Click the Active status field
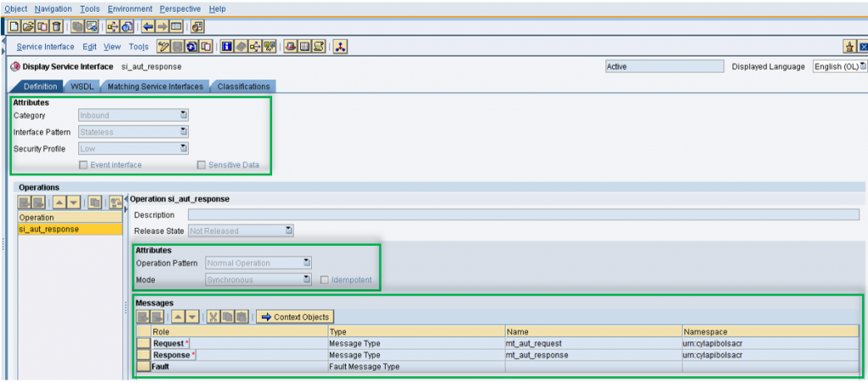Image resolution: width=868 pixels, height=383 pixels. [x=665, y=66]
